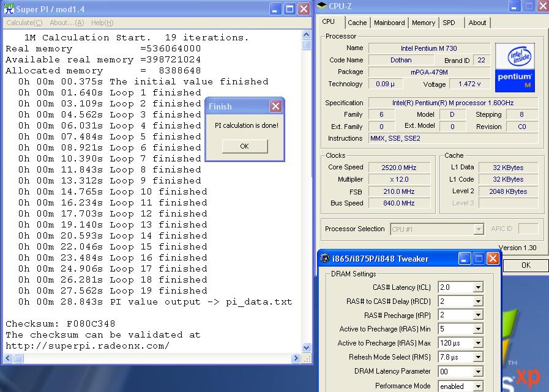This screenshot has width=549, height=392.
Task: Expand the RAS# to CAS# Delay dropdown
Action: 478,301
